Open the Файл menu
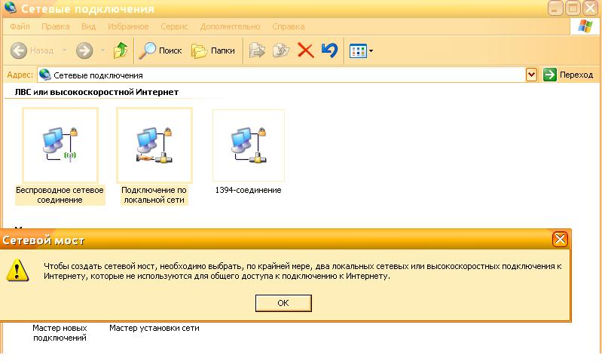 coord(20,26)
